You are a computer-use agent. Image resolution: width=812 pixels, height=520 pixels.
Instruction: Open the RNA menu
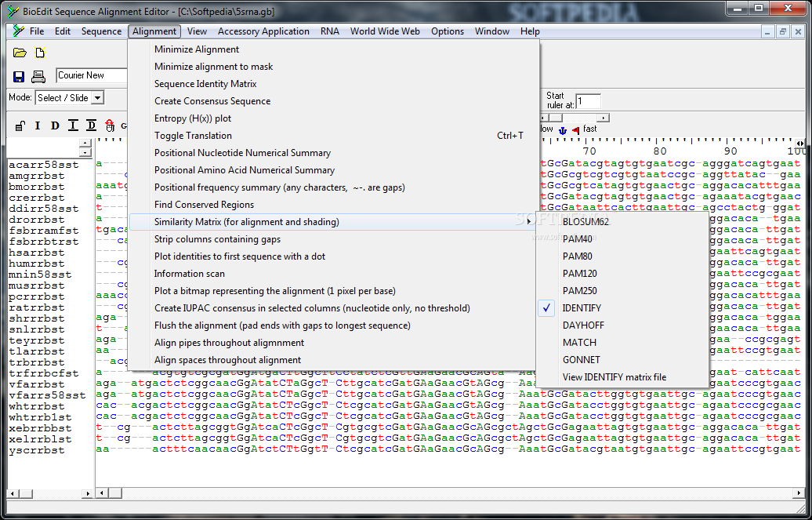(x=330, y=31)
